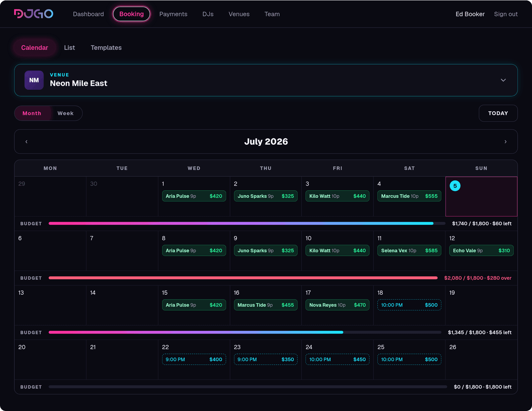Image resolution: width=532 pixels, height=411 pixels.
Task: Open Echo Vale $310 booking
Action: [481, 251]
